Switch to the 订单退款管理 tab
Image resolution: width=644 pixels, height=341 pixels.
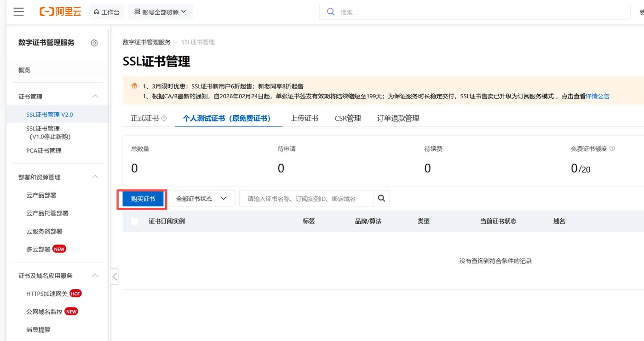pos(398,118)
